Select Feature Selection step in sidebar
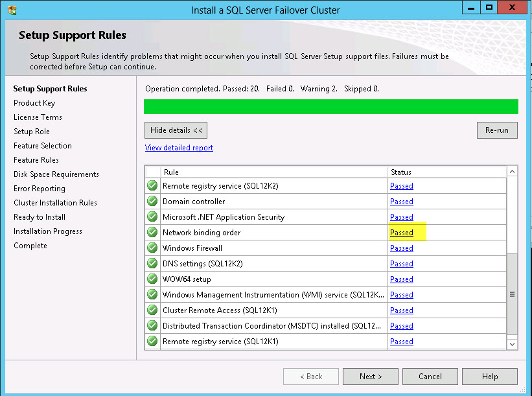 click(43, 146)
